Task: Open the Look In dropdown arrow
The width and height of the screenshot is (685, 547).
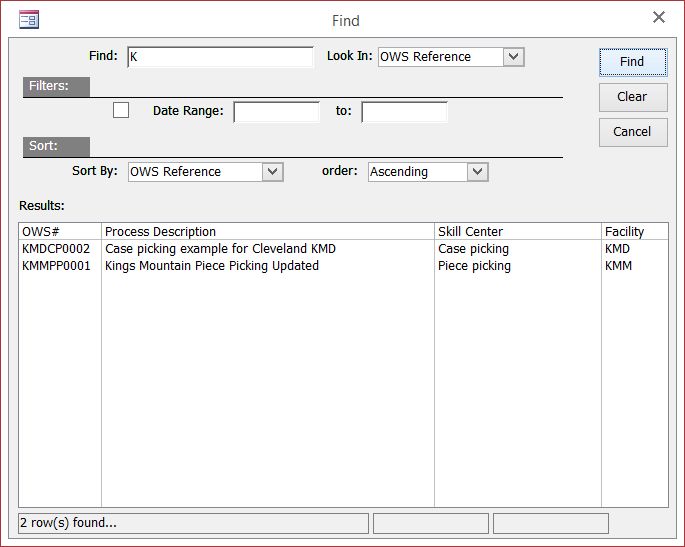Action: pyautogui.click(x=513, y=57)
